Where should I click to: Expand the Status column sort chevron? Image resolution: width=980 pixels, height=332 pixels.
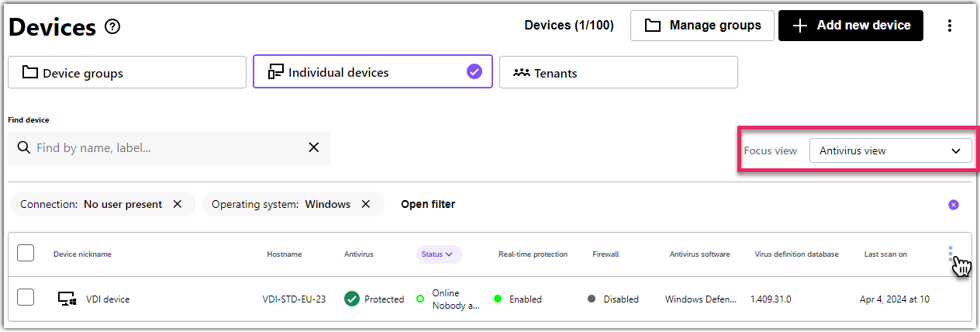pos(448,254)
